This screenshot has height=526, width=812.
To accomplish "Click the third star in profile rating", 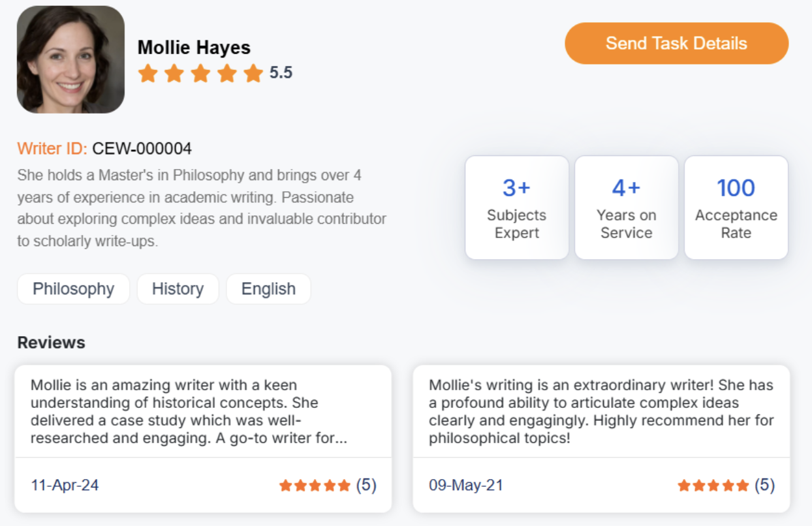I will point(200,73).
